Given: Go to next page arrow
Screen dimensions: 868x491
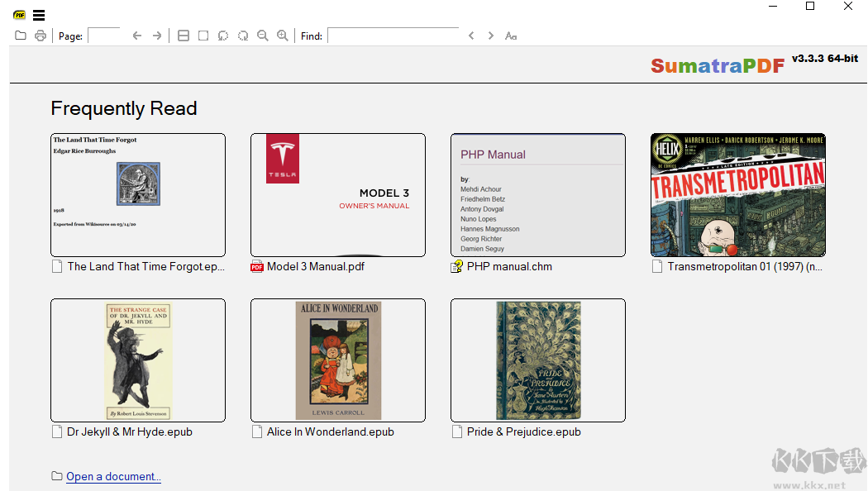Looking at the screenshot, I should [x=157, y=36].
